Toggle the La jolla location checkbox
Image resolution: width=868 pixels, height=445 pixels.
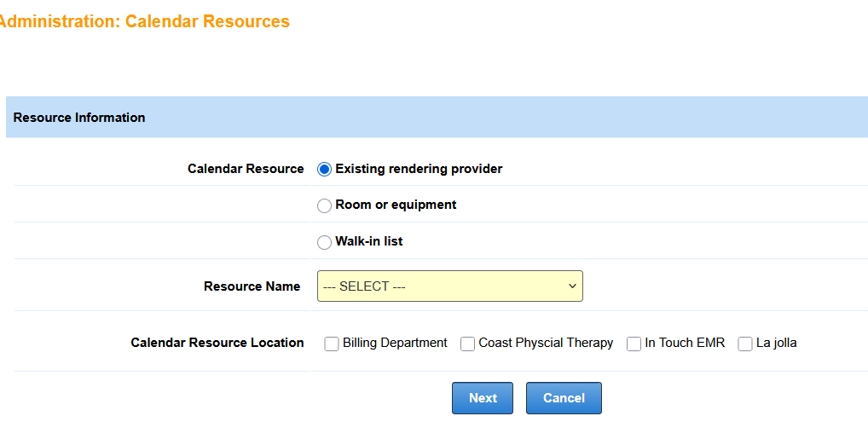coord(745,344)
